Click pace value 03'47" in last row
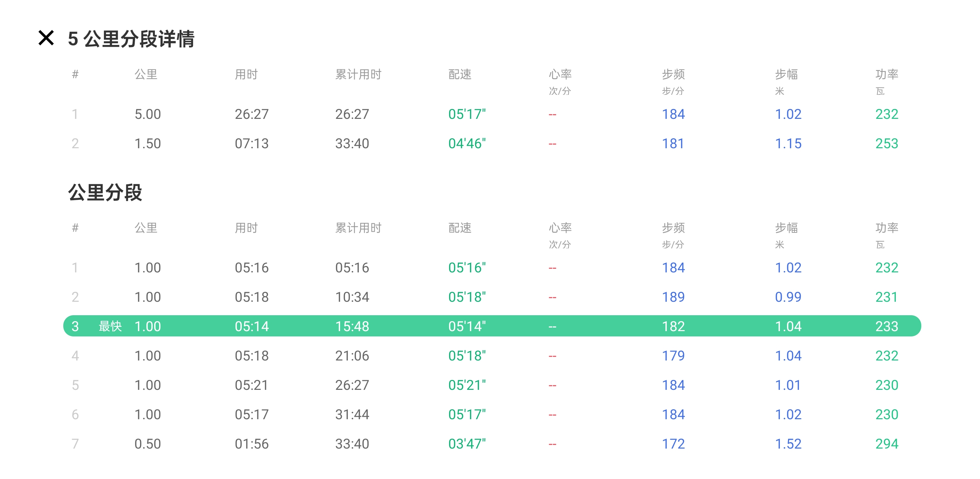 [467, 444]
